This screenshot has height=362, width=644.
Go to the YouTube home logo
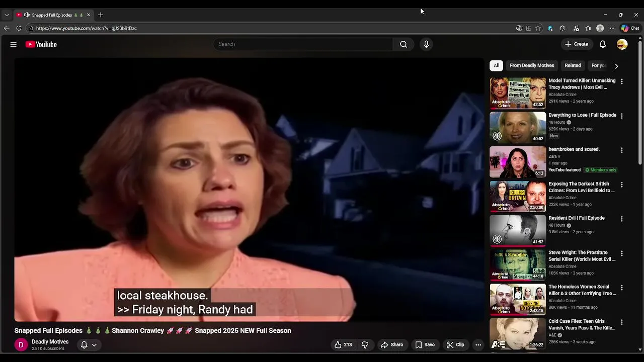[x=41, y=44]
